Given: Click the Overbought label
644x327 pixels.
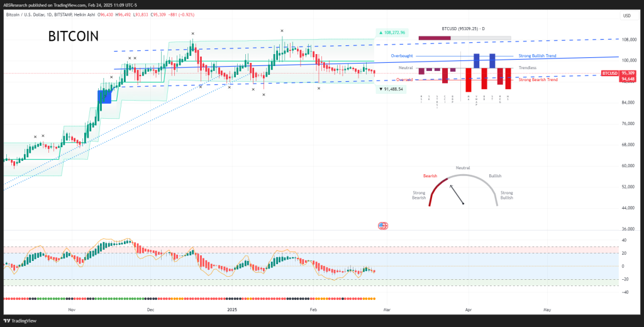Looking at the screenshot, I should (x=402, y=55).
